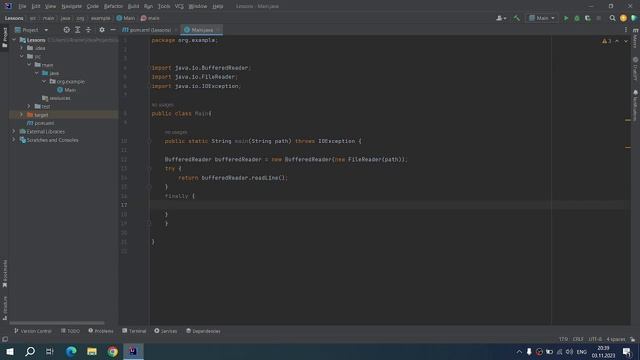Open the VCS menu
Screen dimensions: 640x360
[179, 6]
